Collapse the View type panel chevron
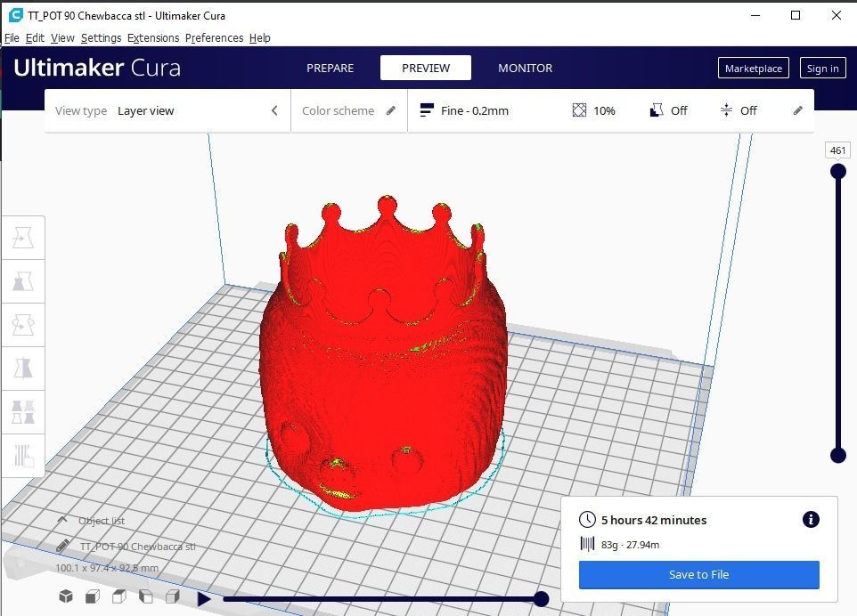The width and height of the screenshot is (857, 616). [x=274, y=110]
